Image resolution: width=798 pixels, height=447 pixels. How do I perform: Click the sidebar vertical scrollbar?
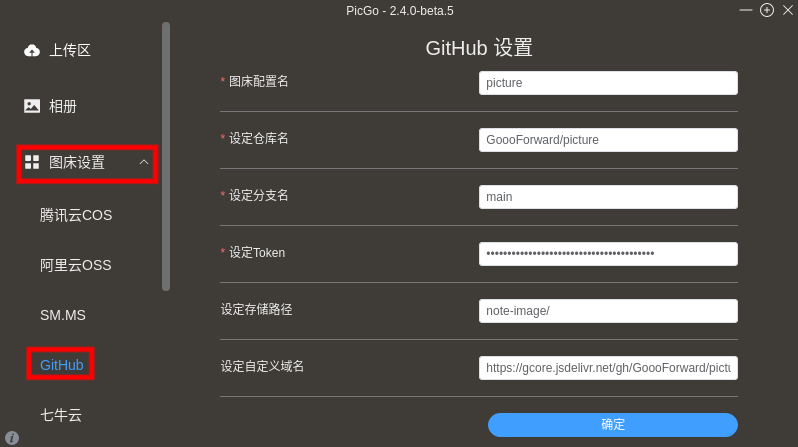[x=166, y=156]
